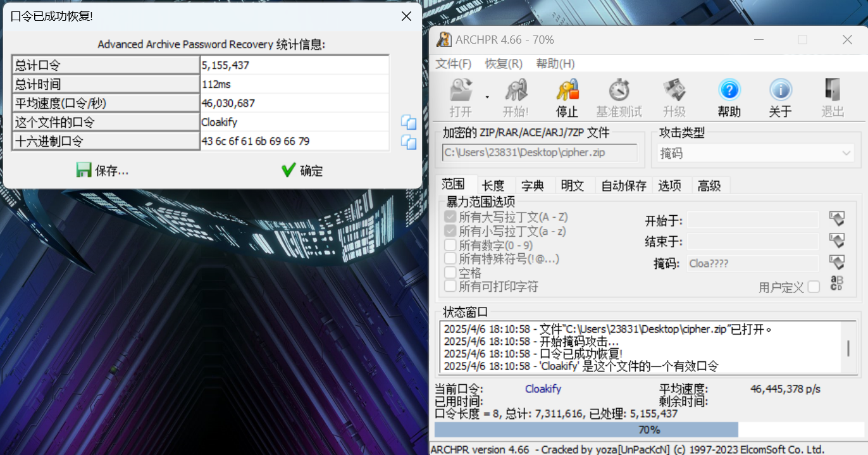868x455 pixels.
Task: Confirm with the 确定 button
Action: pyautogui.click(x=302, y=170)
